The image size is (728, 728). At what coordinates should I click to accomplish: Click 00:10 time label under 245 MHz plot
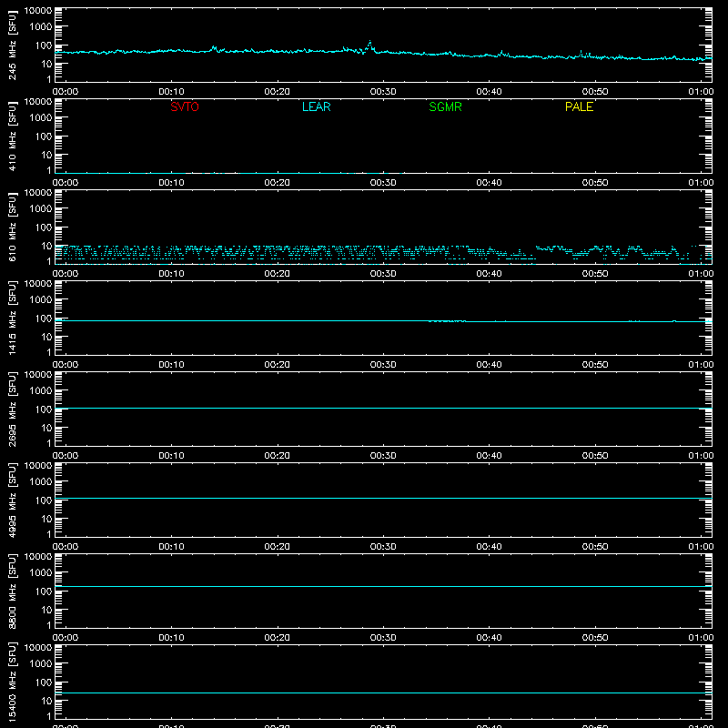[x=171, y=92]
